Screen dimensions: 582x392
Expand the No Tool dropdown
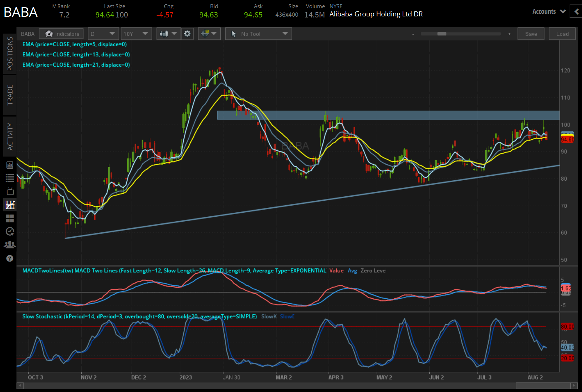coord(258,33)
